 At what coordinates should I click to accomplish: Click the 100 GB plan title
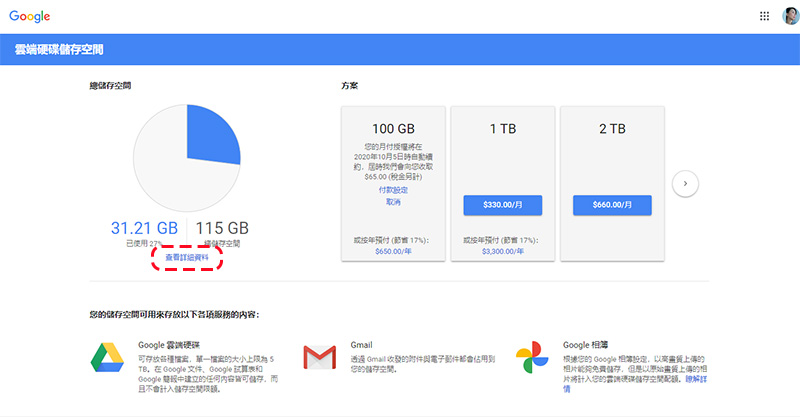click(x=393, y=129)
